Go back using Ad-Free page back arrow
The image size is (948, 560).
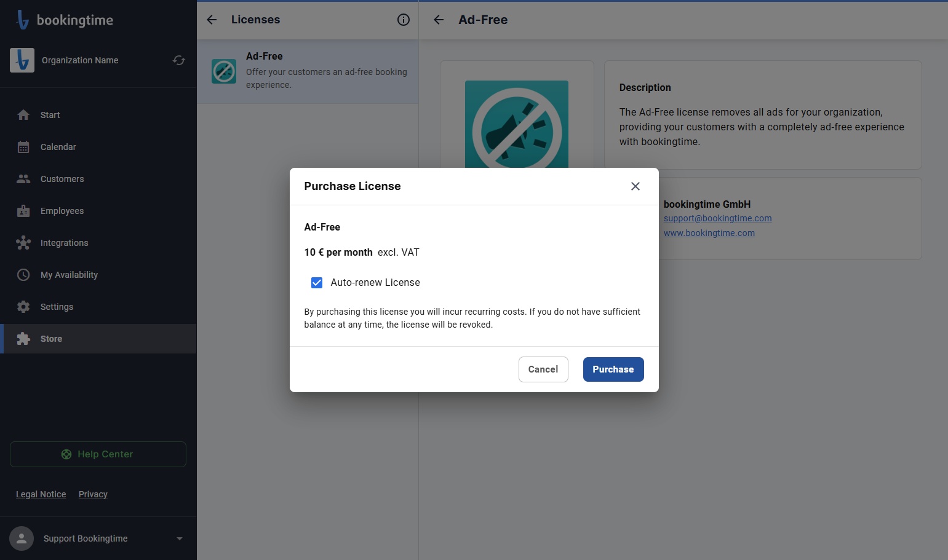click(439, 20)
